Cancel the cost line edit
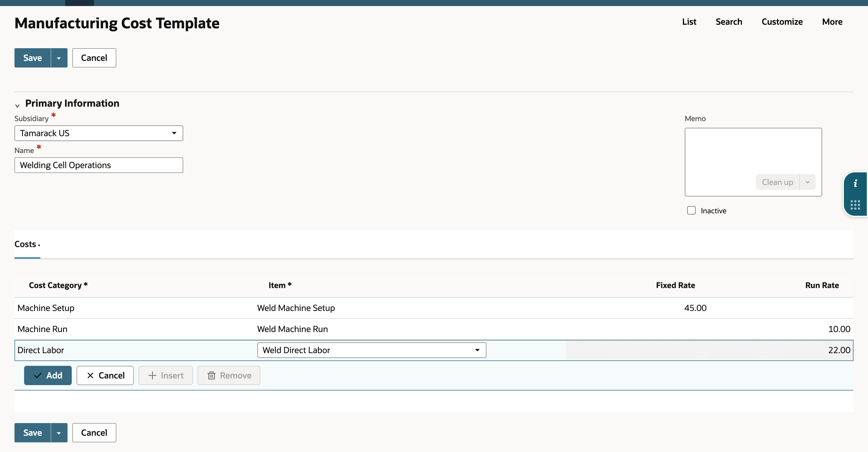868x452 pixels. [105, 375]
